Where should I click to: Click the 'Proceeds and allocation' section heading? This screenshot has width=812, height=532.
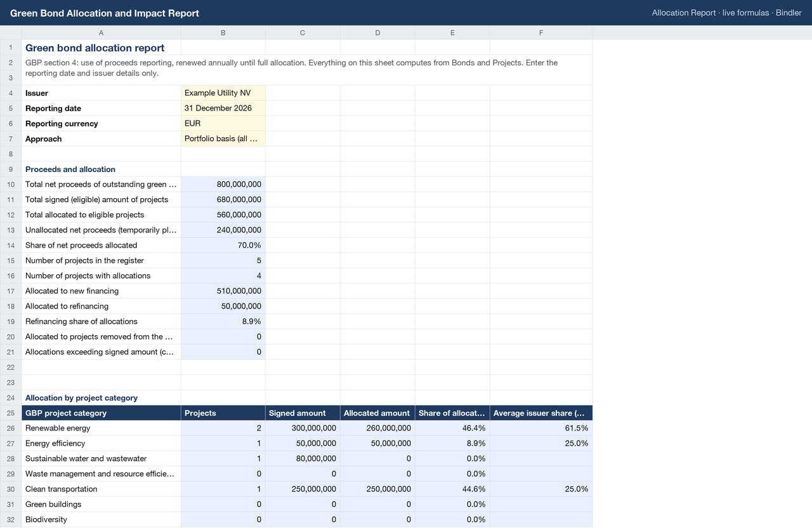(101, 170)
